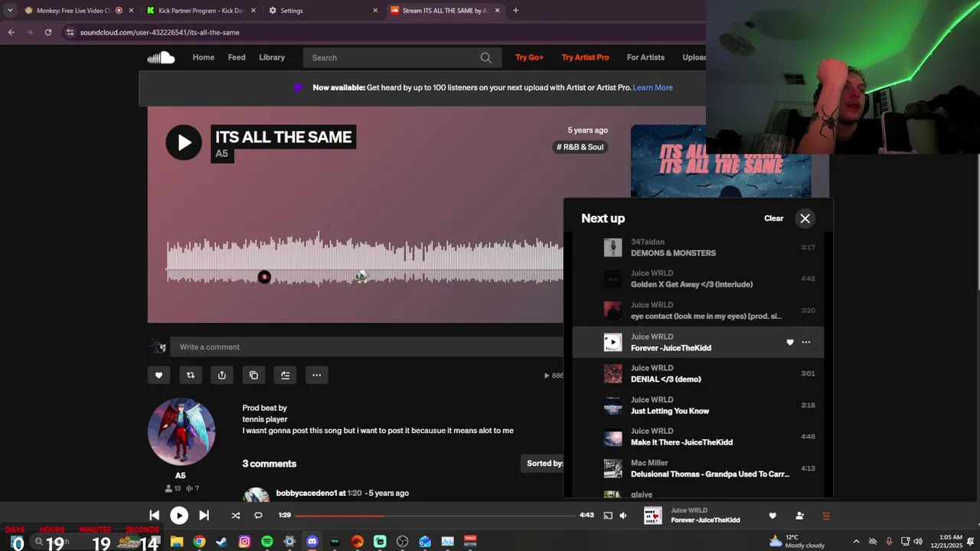Seek on the bottom playback progress bar

click(x=435, y=516)
